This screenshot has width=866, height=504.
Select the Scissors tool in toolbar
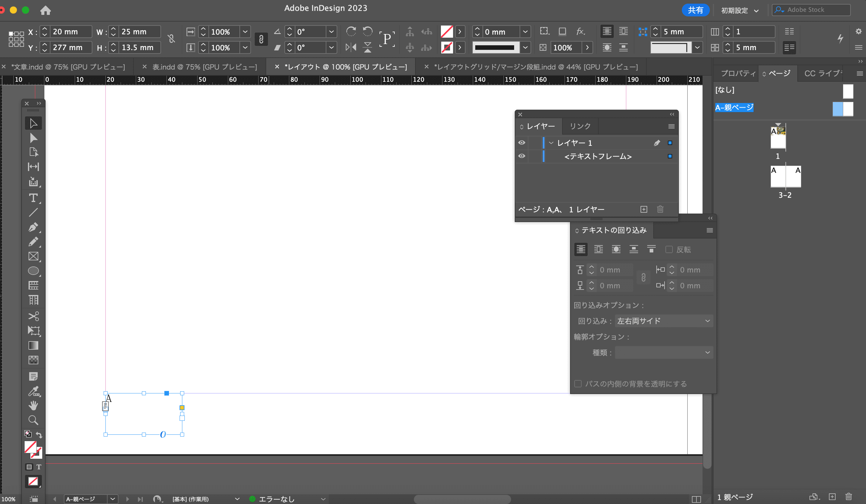click(x=33, y=317)
